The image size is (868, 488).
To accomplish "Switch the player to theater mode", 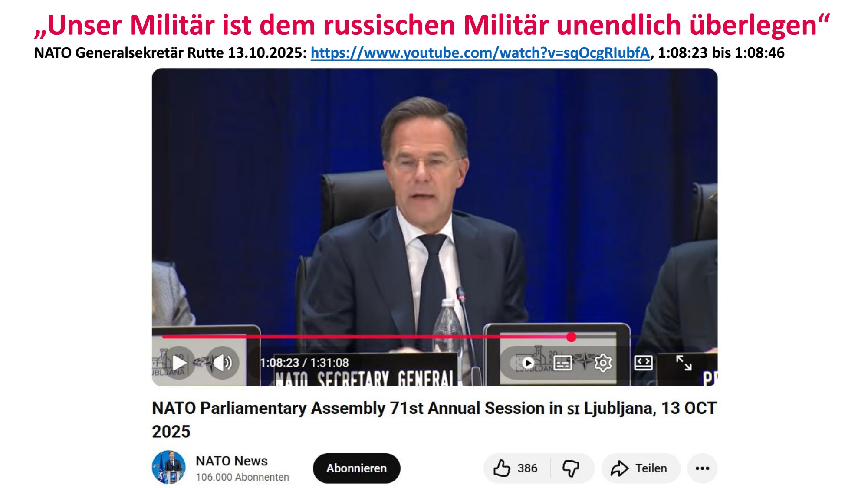I will (643, 363).
